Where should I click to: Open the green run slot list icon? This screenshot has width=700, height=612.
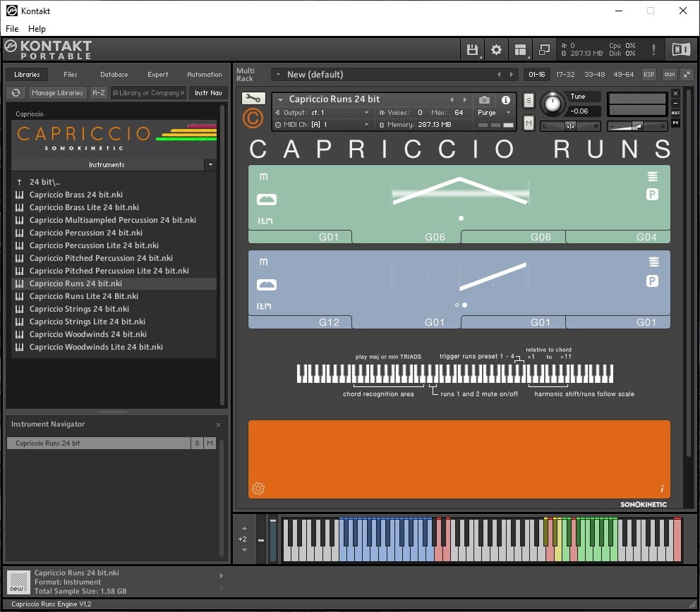(652, 177)
